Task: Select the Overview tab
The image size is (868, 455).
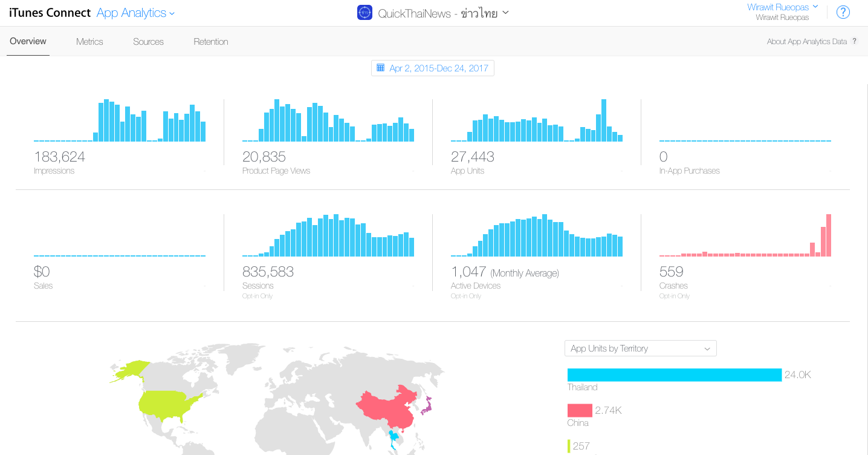Action: coord(28,41)
